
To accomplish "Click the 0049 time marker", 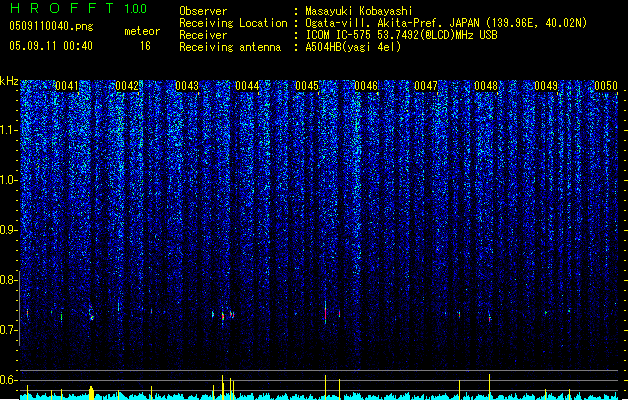I will pos(546,86).
